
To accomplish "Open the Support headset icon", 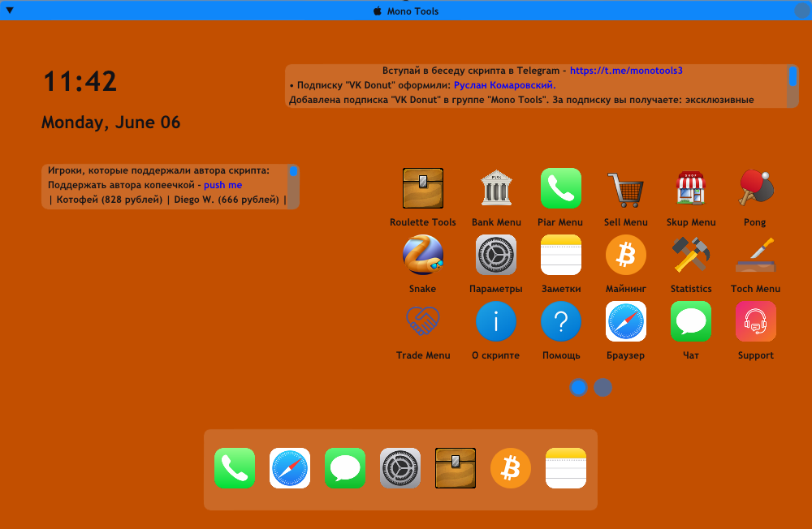I will [756, 321].
